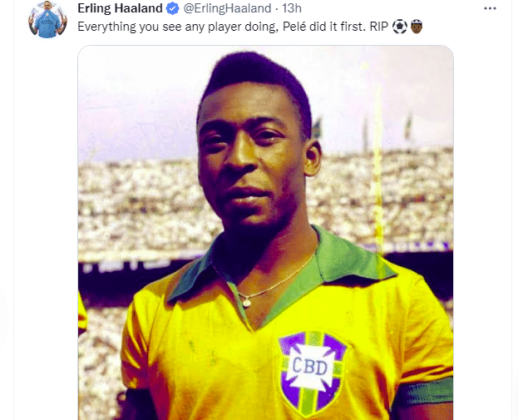Open the Erling Haaland display name link

[x=120, y=8]
